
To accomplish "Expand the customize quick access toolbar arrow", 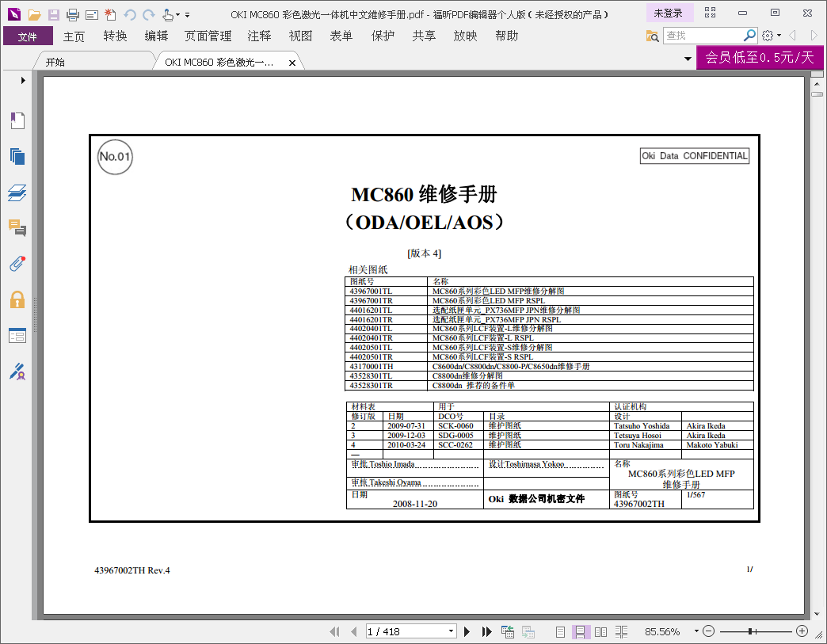I will (x=187, y=15).
